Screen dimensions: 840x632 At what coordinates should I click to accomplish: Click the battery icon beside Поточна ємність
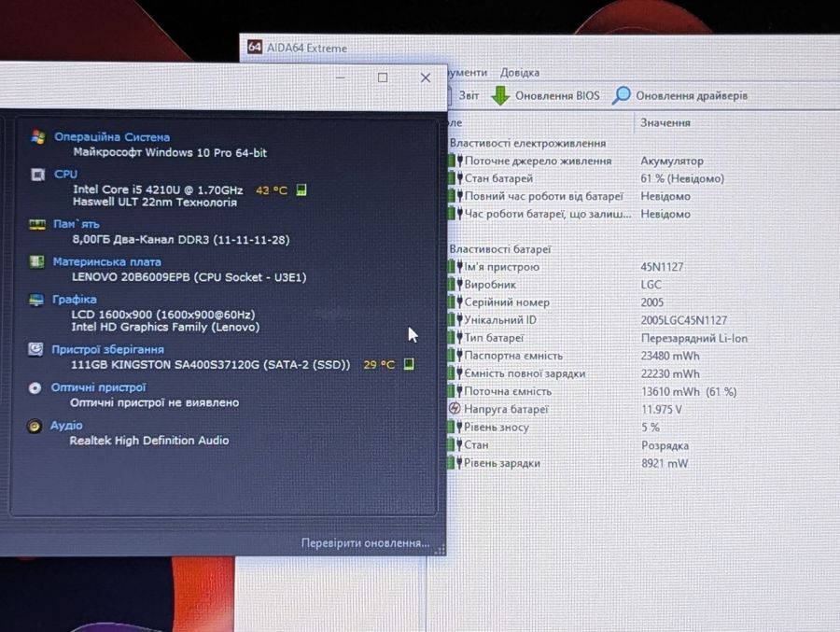pos(455,391)
